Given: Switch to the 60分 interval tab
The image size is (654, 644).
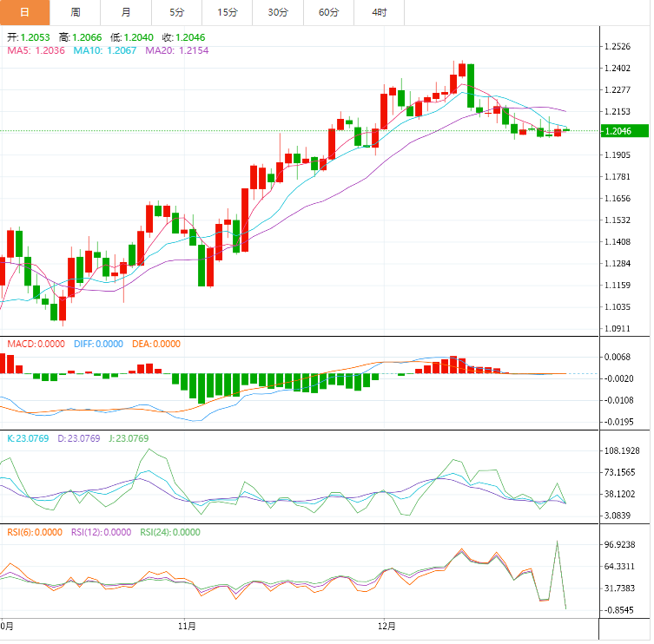Looking at the screenshot, I should click(329, 12).
